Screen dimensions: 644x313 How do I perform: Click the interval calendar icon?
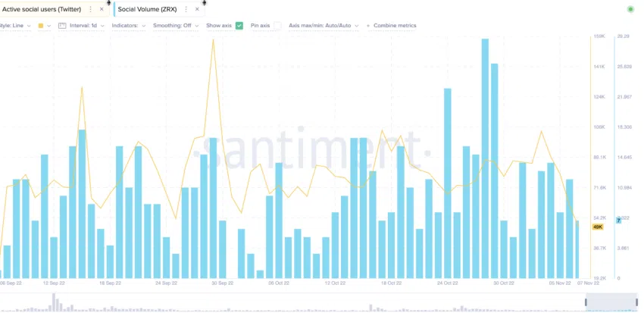tap(62, 26)
